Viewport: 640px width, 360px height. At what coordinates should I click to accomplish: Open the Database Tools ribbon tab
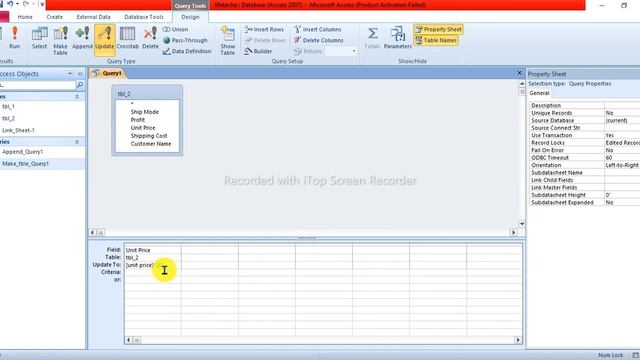coord(144,17)
